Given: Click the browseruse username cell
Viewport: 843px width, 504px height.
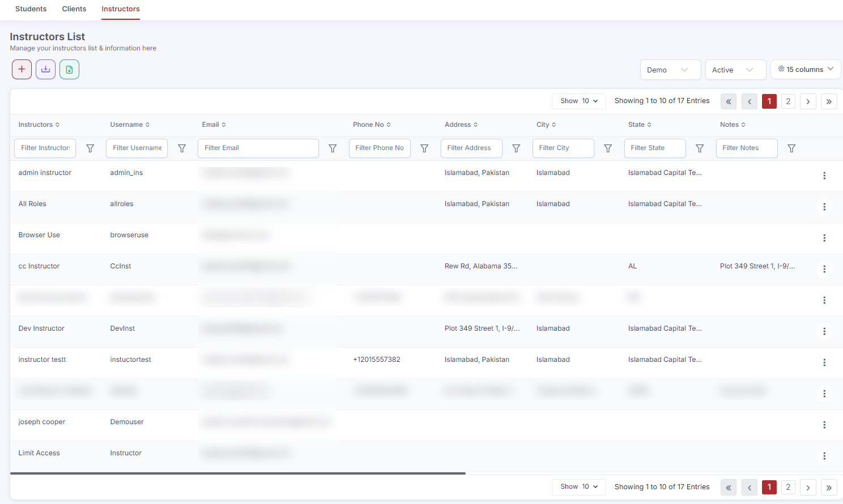Looking at the screenshot, I should click(129, 235).
